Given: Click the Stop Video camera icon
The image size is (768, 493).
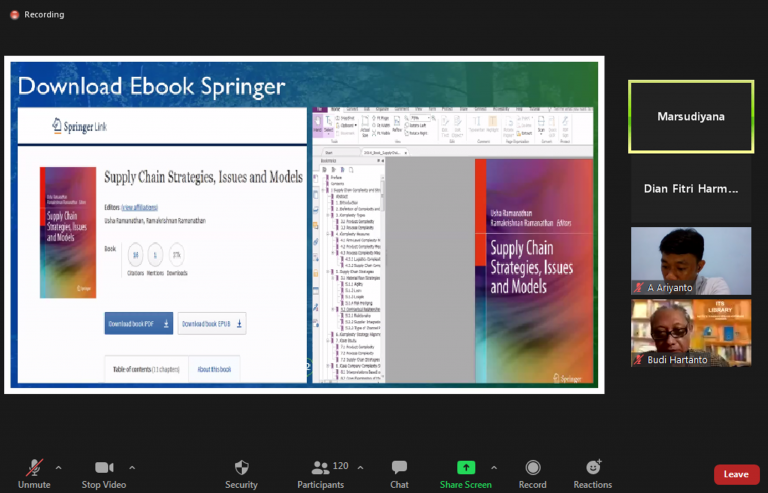Looking at the screenshot, I should [104, 467].
